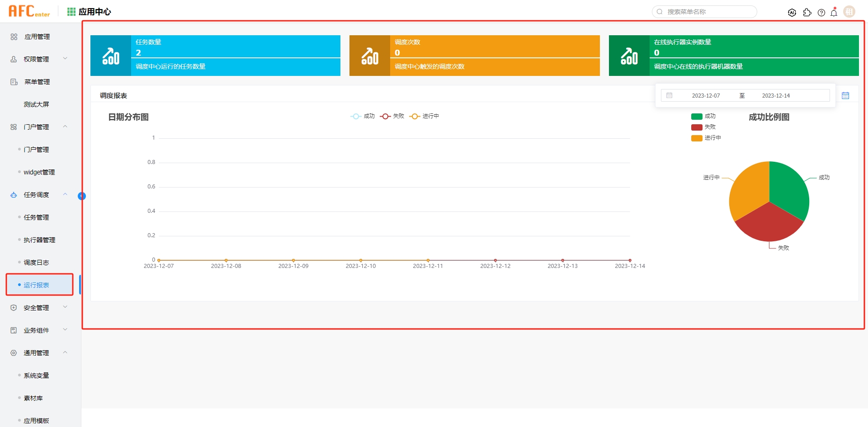
Task: Collapse the 门户管理 group chevron
Action: click(x=65, y=126)
